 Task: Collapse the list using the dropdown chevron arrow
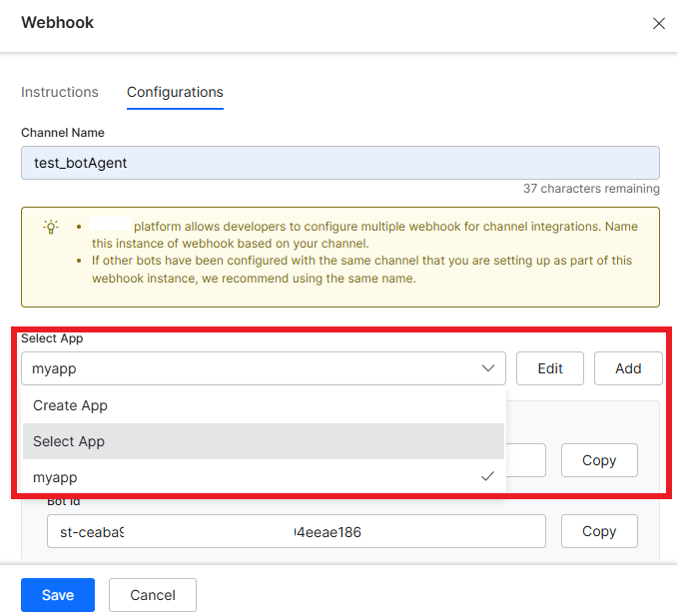click(488, 368)
